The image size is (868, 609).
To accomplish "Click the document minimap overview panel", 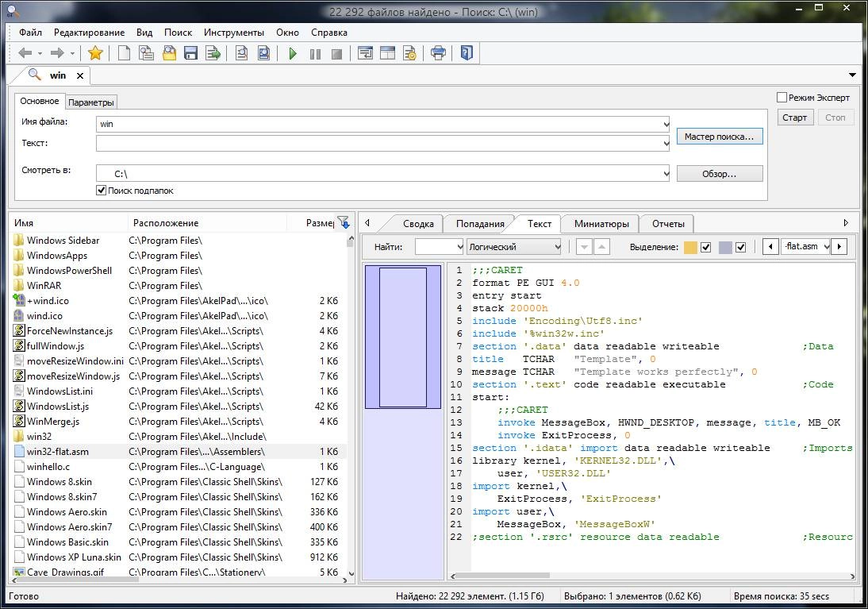I will coord(403,421).
